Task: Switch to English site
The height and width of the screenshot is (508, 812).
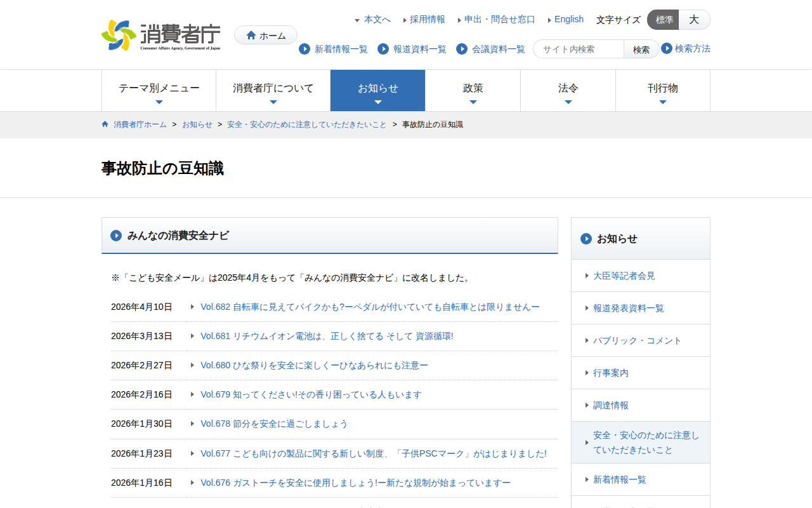Action: (x=569, y=20)
